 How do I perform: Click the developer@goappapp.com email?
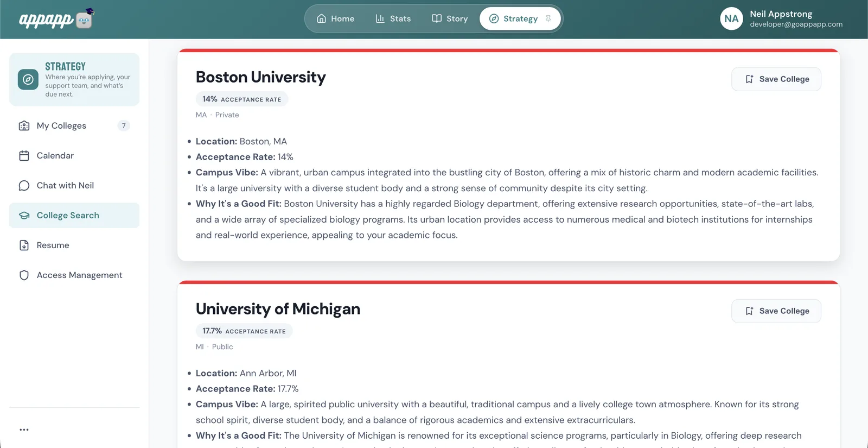click(796, 24)
